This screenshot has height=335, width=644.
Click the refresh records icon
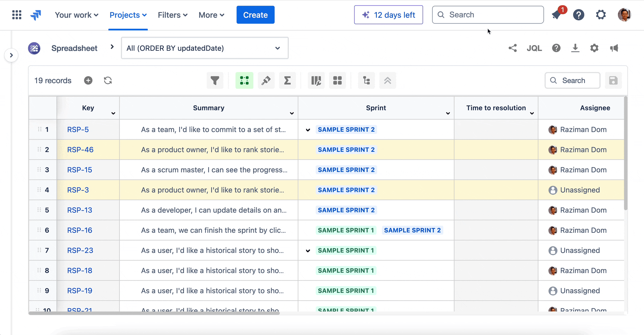click(x=108, y=81)
